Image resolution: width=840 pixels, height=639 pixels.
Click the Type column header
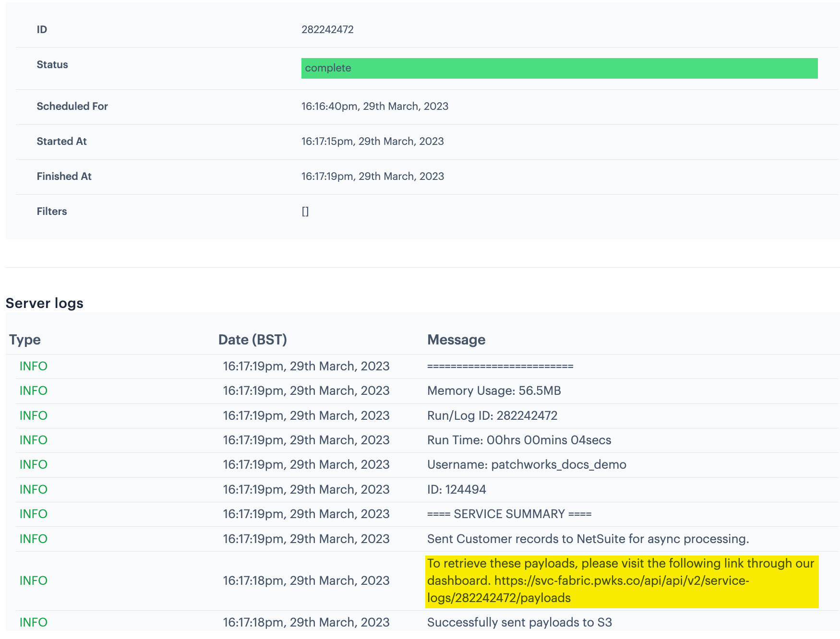coord(25,340)
